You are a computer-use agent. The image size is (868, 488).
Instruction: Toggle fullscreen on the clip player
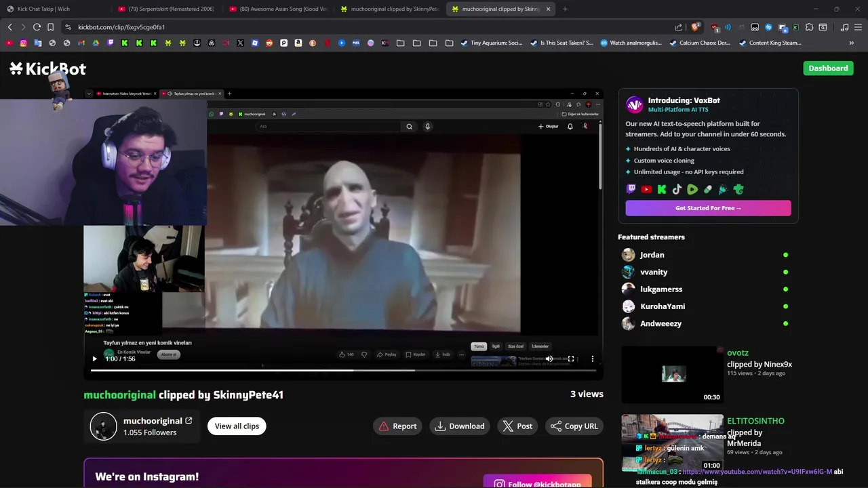pos(571,359)
